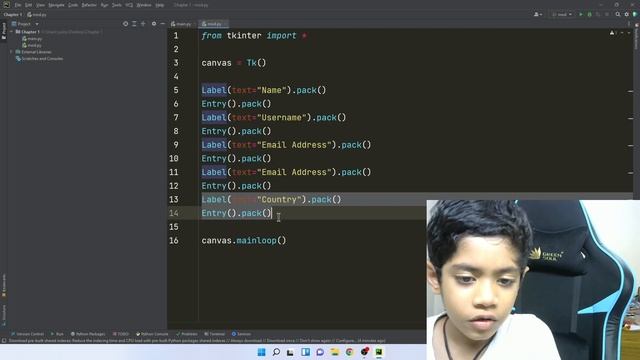640x360 pixels.
Task: Click the Chapter 1 breadcrumb
Action: click(13, 15)
